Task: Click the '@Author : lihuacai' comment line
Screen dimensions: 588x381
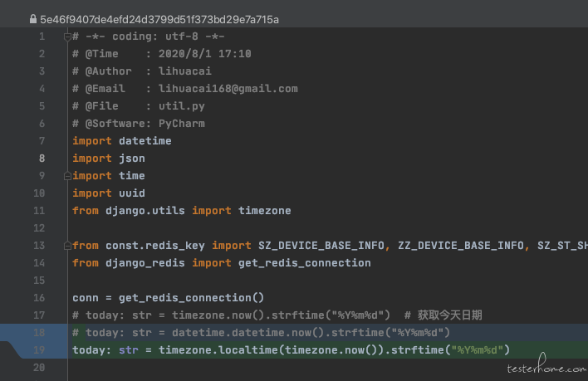Action: point(142,71)
